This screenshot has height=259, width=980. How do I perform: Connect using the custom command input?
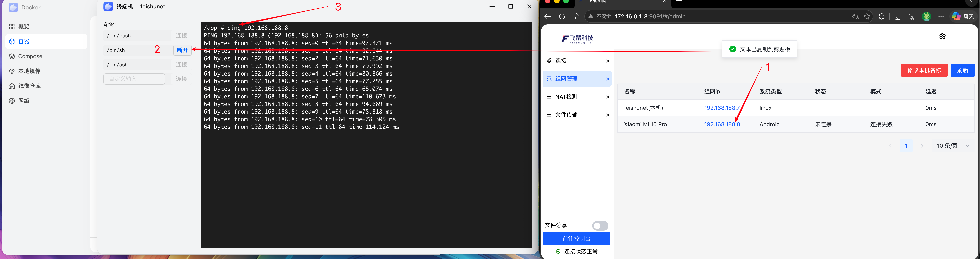click(x=181, y=79)
